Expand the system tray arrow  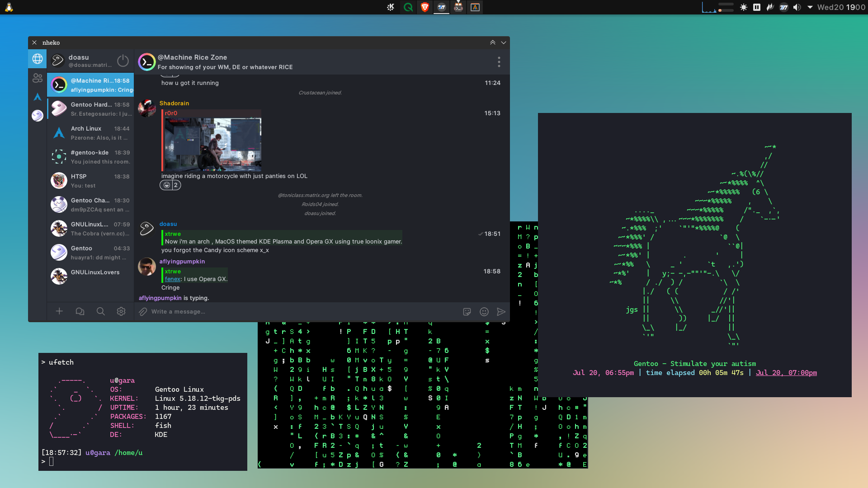click(810, 7)
